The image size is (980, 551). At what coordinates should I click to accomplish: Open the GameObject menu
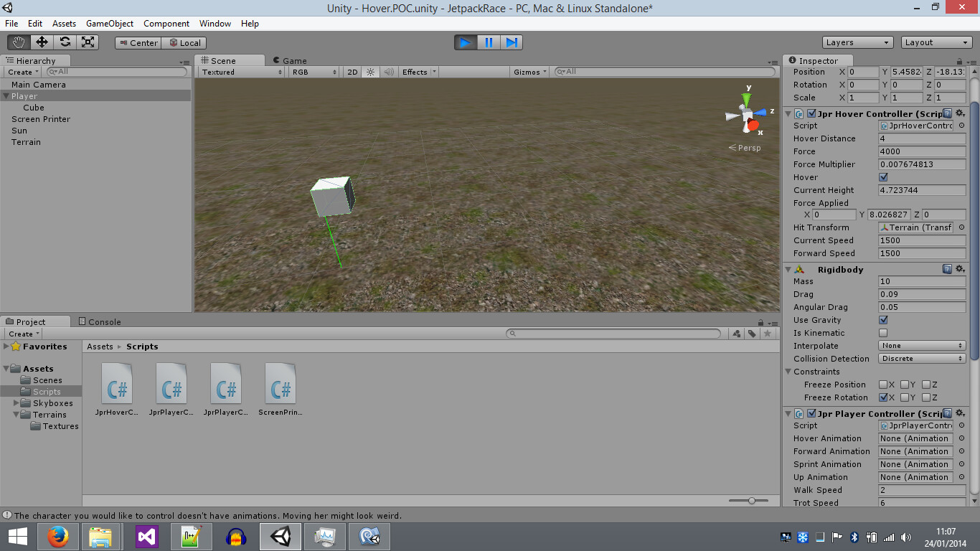[110, 24]
